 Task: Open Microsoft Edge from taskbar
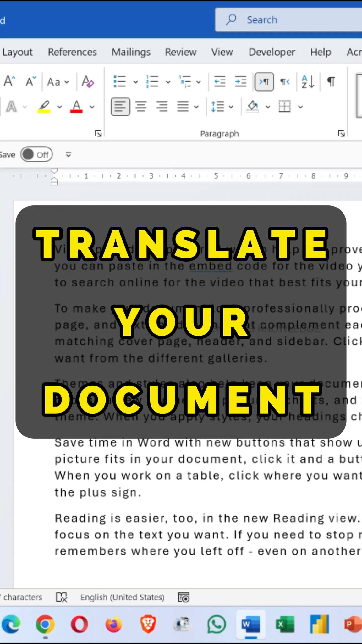coord(11,624)
